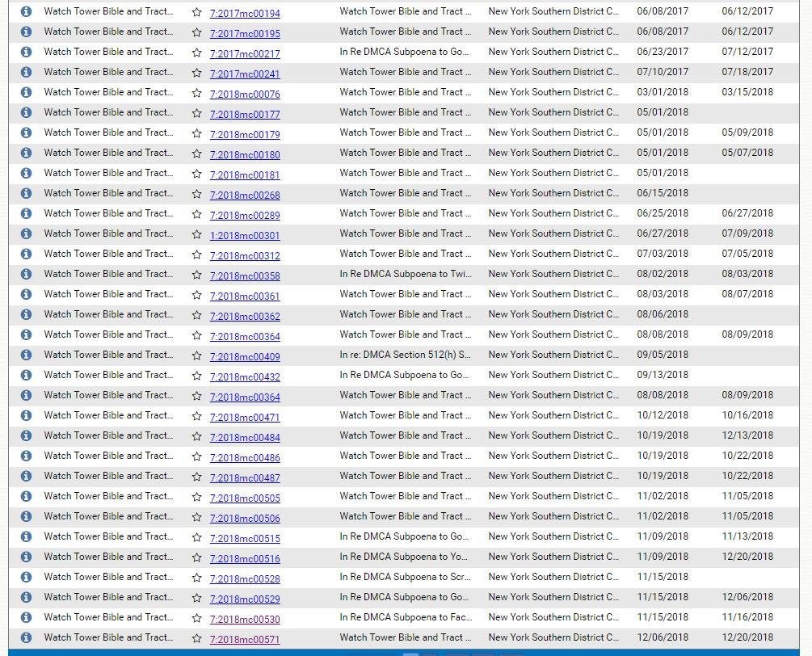Open case link 7:2017mc00217
The width and height of the screenshot is (812, 656).
tap(245, 53)
